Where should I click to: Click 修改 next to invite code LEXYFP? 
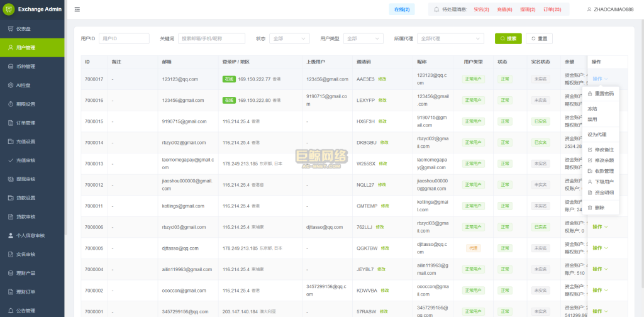point(382,100)
